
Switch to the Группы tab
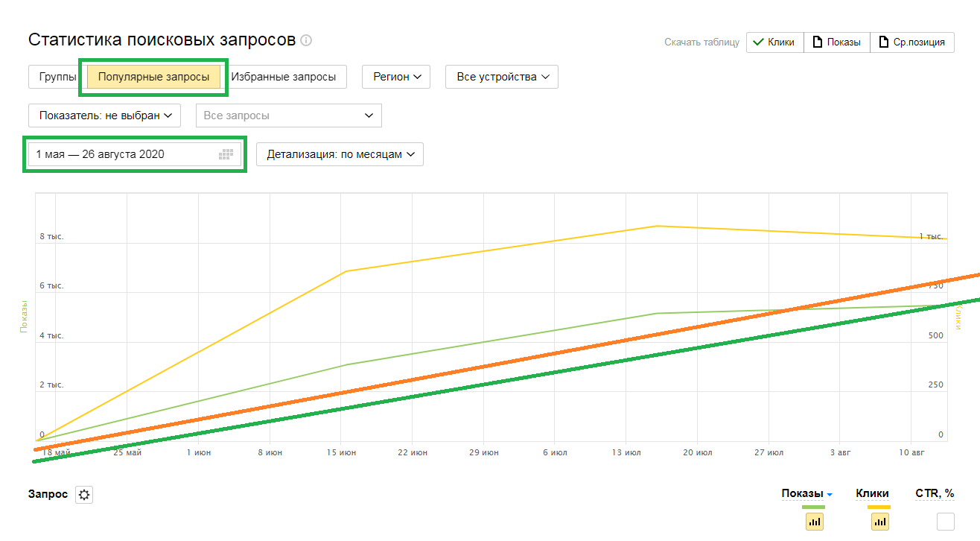pos(57,77)
